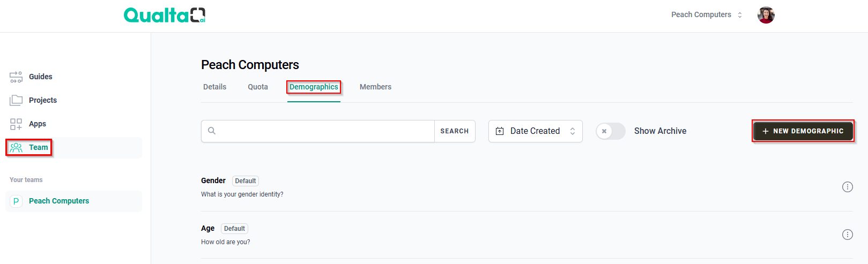
Task: Switch to the Details tab
Action: tap(214, 87)
